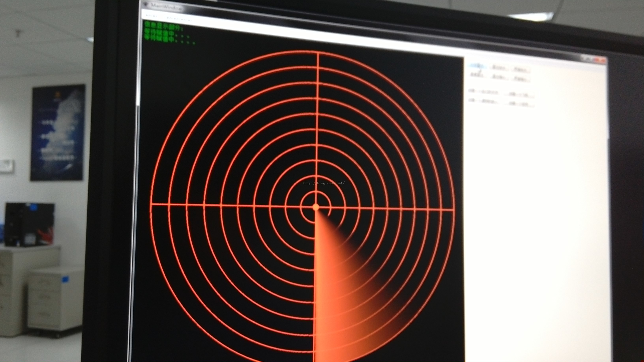Click the first button in the second button row
Viewport: 644px width, 362px height.
(477, 75)
